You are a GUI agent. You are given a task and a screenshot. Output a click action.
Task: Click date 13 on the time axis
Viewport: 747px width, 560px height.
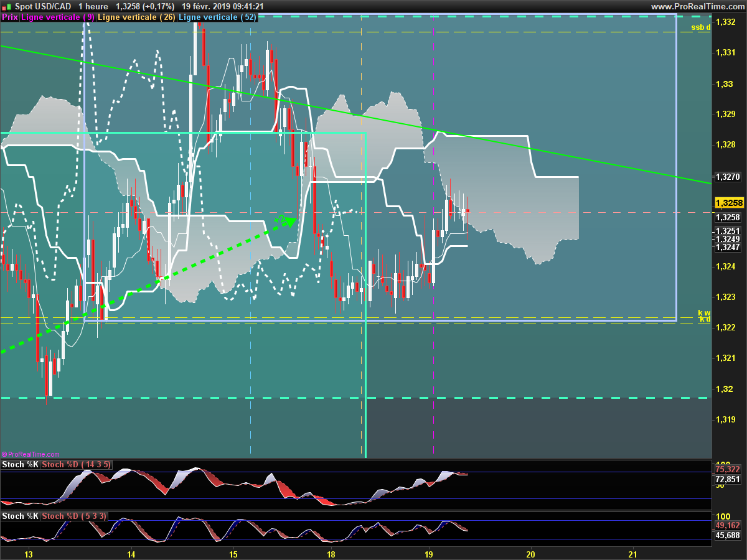[x=28, y=554]
